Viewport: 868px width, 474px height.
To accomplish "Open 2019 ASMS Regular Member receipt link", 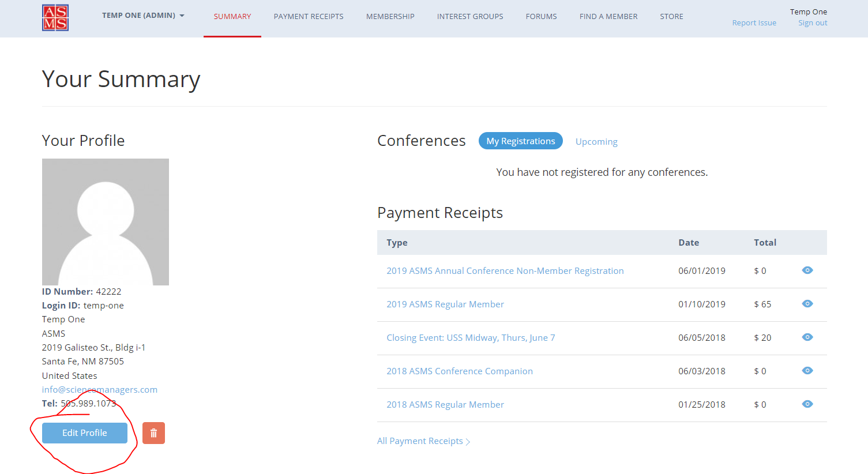I will click(x=445, y=304).
